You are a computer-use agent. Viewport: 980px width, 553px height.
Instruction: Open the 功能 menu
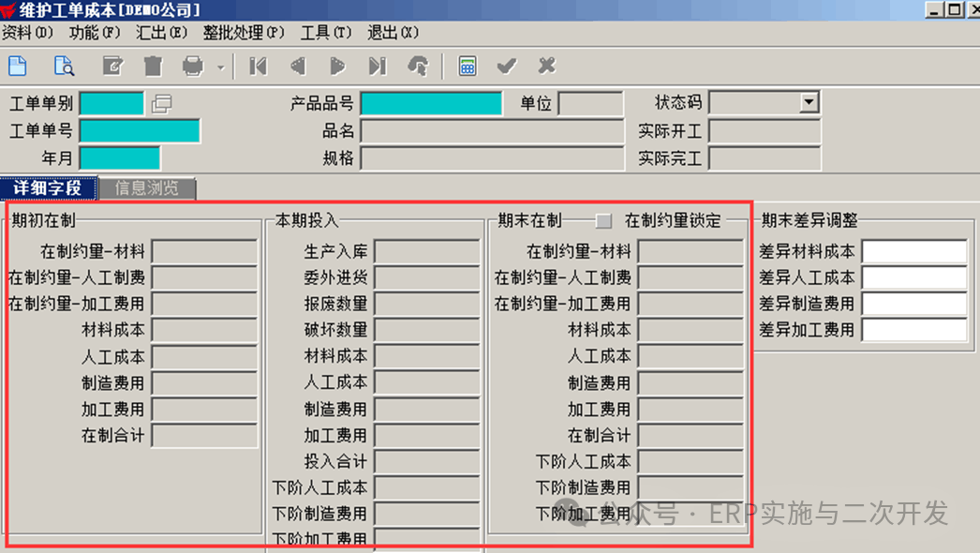click(95, 33)
